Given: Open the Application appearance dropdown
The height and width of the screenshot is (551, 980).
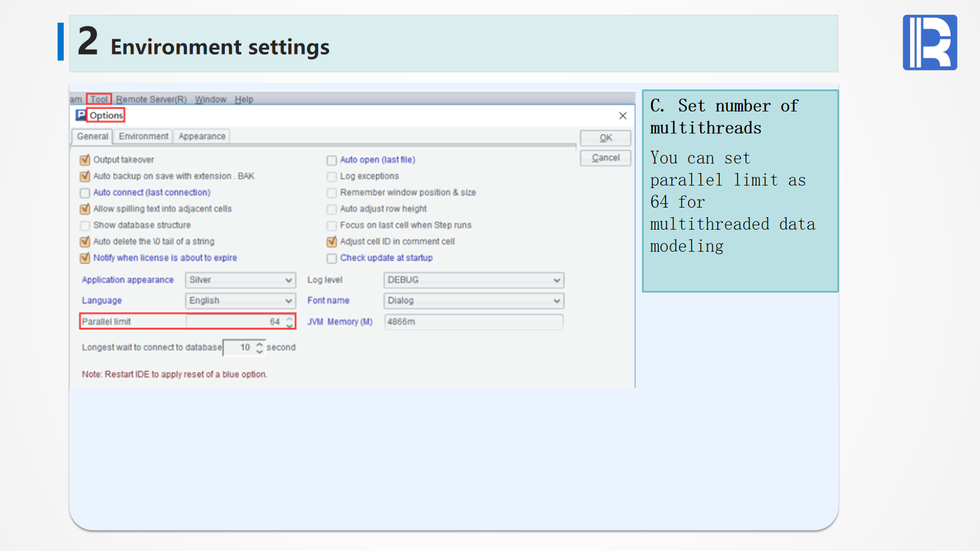Looking at the screenshot, I should [x=240, y=280].
